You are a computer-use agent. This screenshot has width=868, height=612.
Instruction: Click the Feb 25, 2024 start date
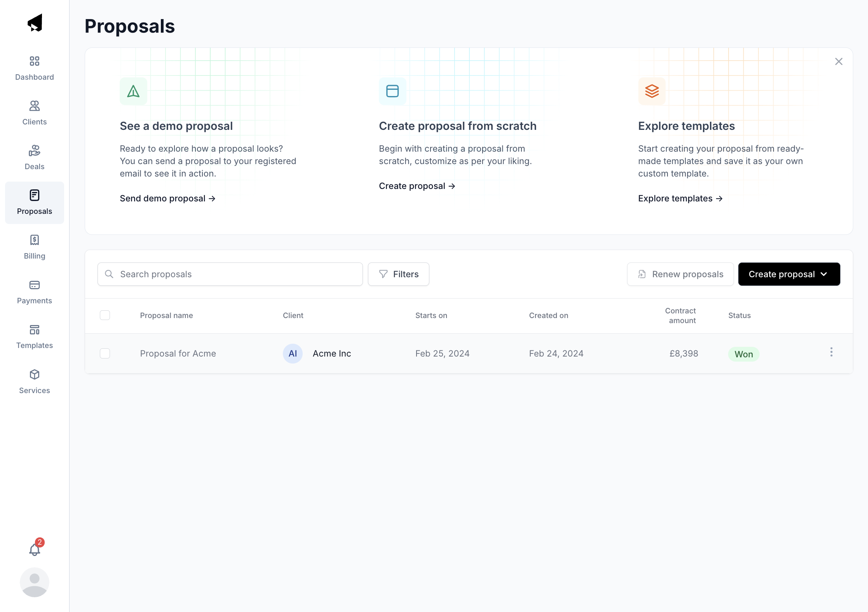tap(442, 353)
